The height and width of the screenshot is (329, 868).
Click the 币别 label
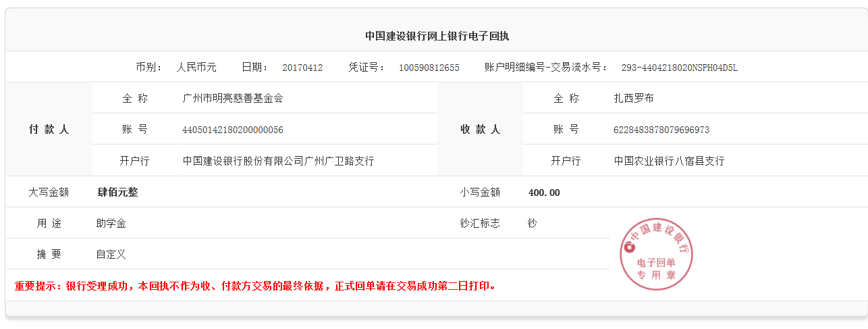pos(148,67)
